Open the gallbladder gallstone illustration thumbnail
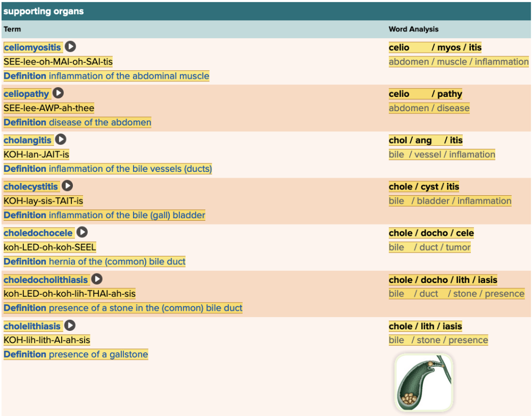This screenshot has height=416, width=532. click(x=423, y=382)
